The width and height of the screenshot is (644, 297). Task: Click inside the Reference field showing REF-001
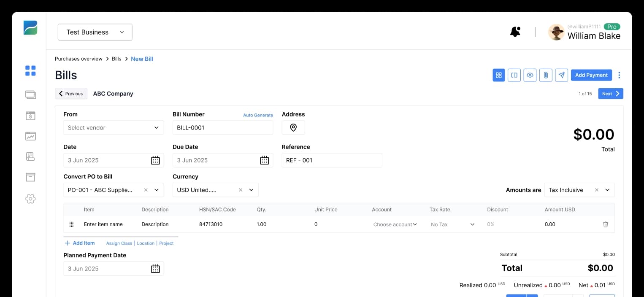tap(332, 160)
